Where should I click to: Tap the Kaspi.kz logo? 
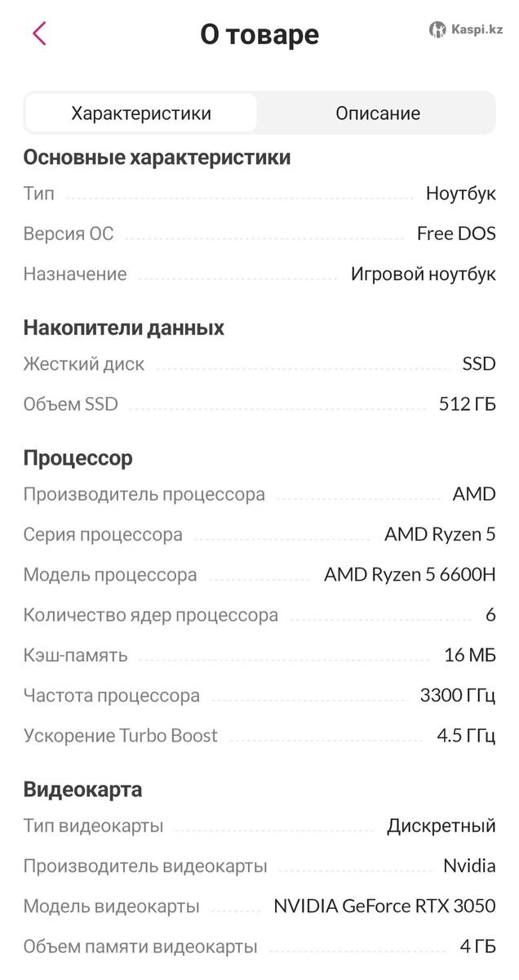pyautogui.click(x=466, y=29)
